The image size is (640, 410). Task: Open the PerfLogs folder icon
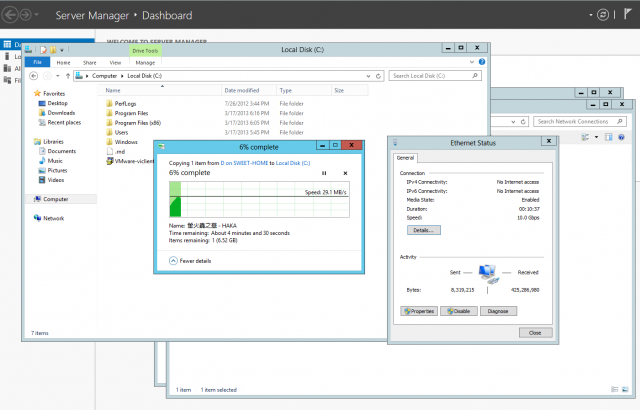[109, 103]
